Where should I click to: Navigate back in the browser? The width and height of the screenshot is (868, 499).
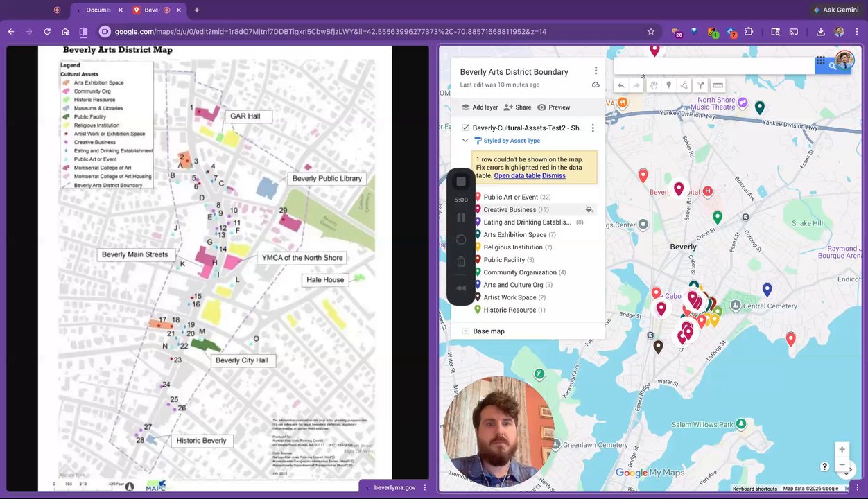pos(11,31)
